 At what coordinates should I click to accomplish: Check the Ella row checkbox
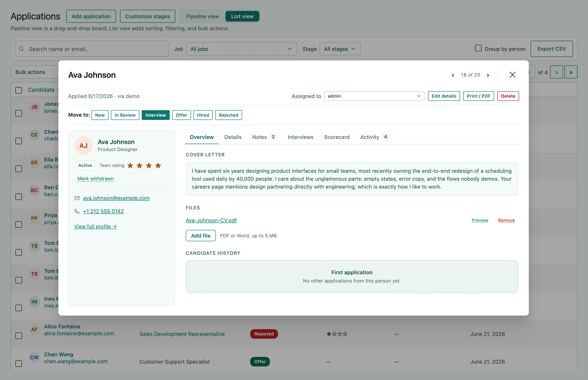point(19,169)
